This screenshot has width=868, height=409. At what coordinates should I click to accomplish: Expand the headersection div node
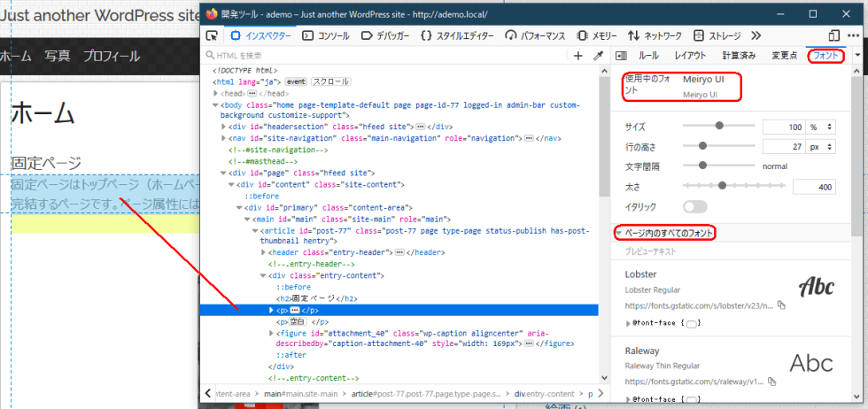(223, 127)
